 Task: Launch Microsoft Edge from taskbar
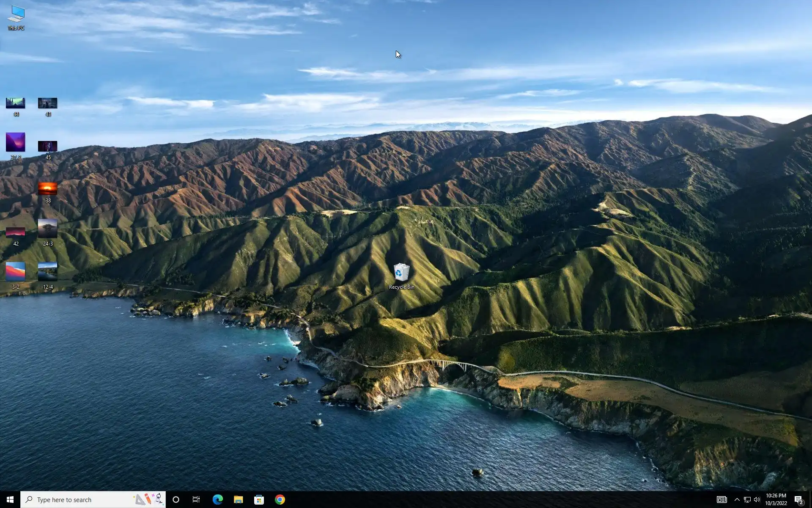tap(217, 500)
